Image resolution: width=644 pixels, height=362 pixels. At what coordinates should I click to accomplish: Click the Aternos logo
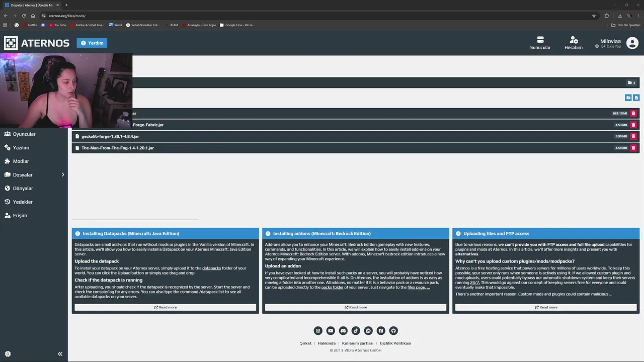[37, 43]
